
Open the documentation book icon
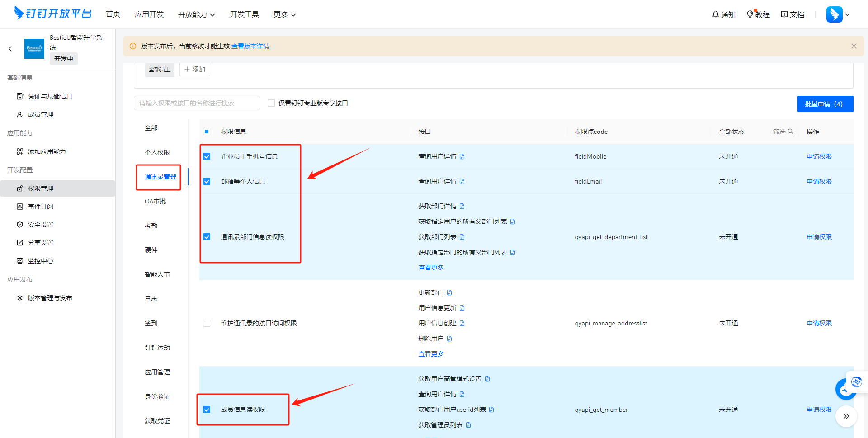[x=784, y=14]
